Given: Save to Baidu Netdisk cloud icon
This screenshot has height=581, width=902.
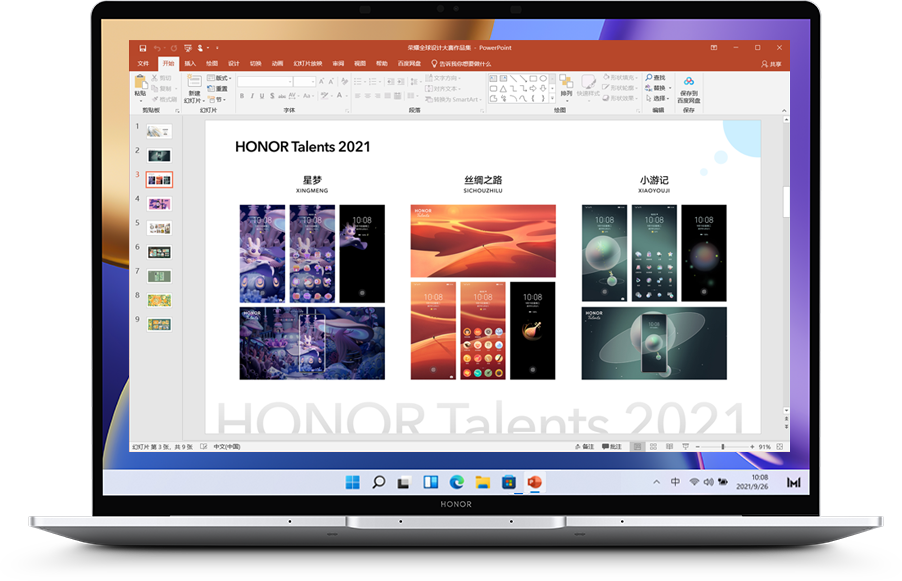Looking at the screenshot, I should point(689,89).
